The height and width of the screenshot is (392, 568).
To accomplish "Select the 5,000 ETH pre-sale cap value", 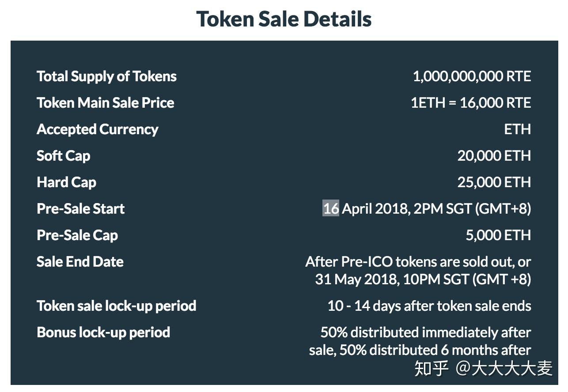I will (498, 235).
